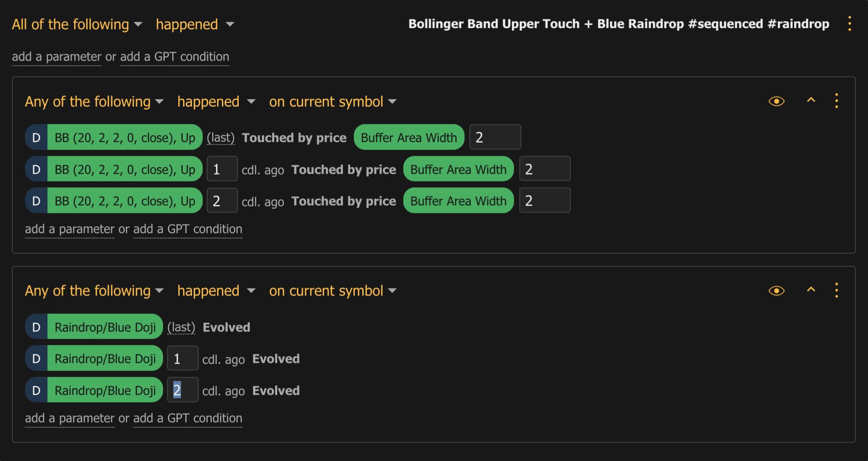This screenshot has height=461, width=868.
Task: Click the D timeframe badge on the 2 cdl. ago BB condition
Action: coord(36,200)
